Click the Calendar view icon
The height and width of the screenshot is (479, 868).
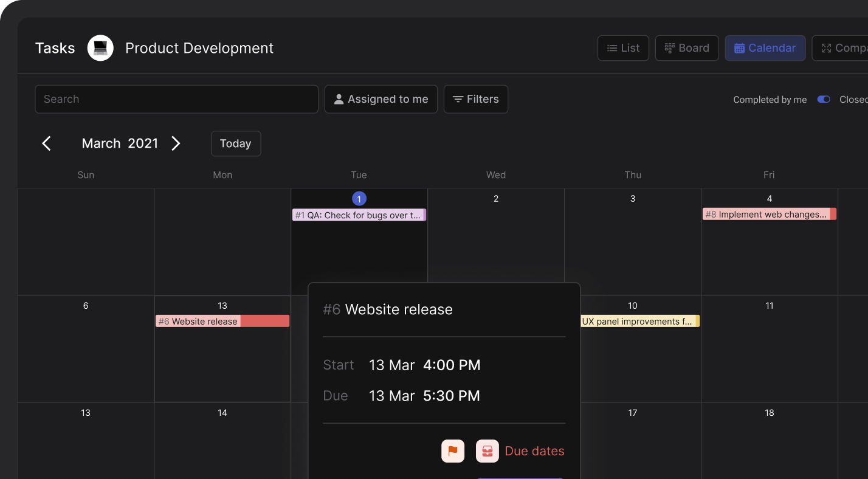click(x=739, y=47)
